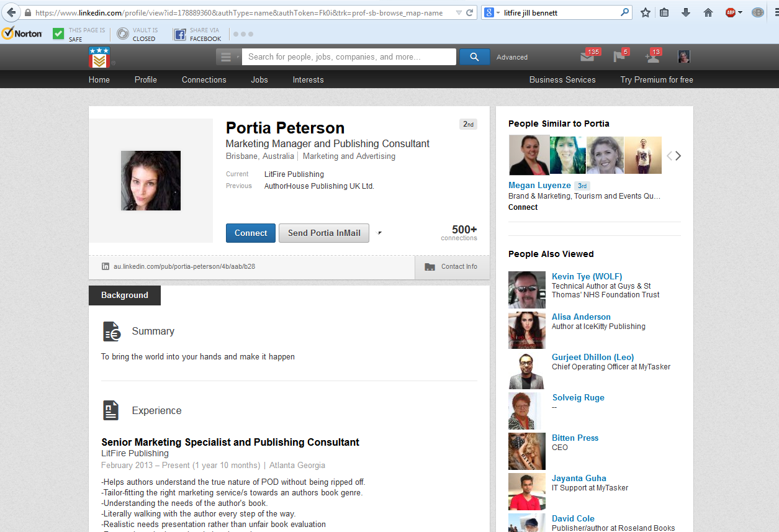The height and width of the screenshot is (532, 779).
Task: Click Portia Peterson's profile photo
Action: click(x=151, y=181)
